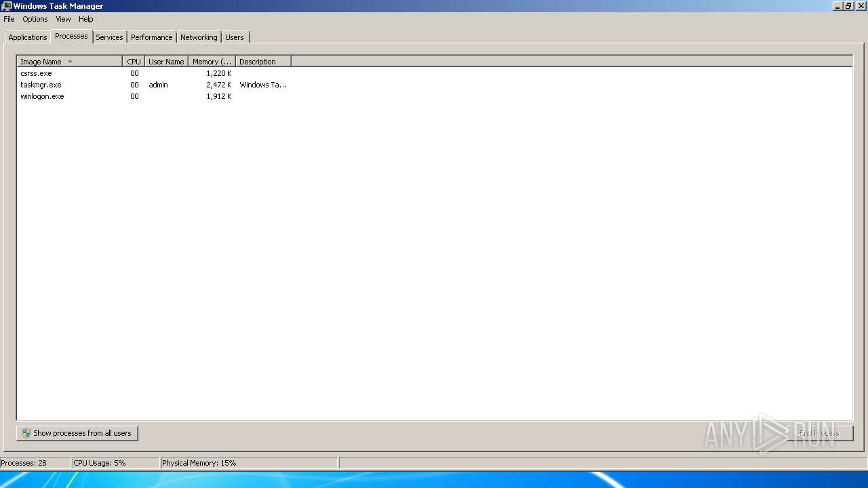The image size is (868, 488).
Task: Close the Task Manager window
Action: click(861, 5)
